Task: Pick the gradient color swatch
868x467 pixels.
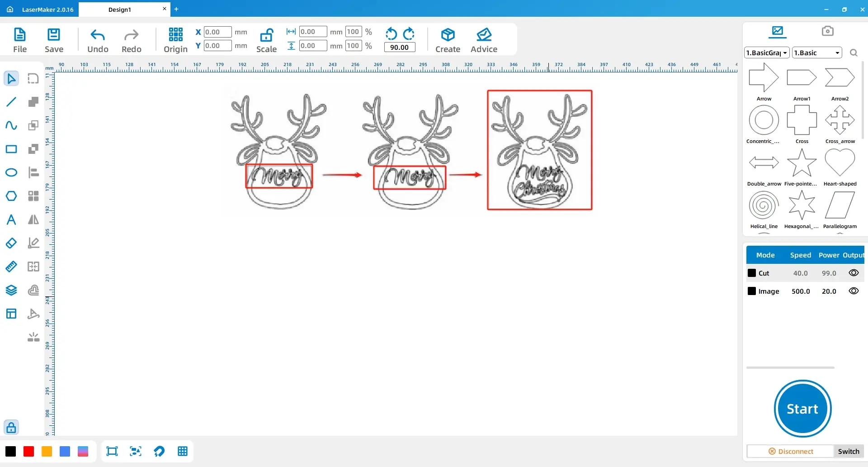Action: click(83, 451)
